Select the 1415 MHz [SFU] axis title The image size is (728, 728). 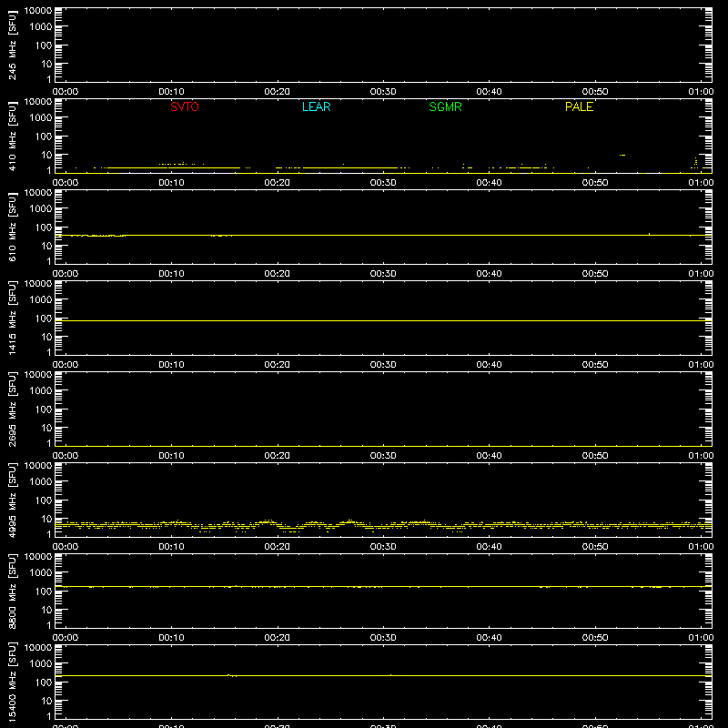click(x=12, y=318)
